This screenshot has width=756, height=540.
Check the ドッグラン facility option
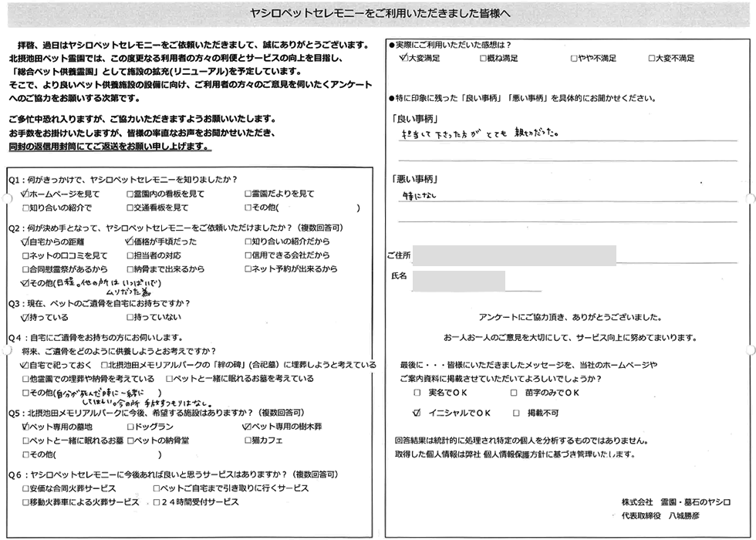(x=130, y=426)
